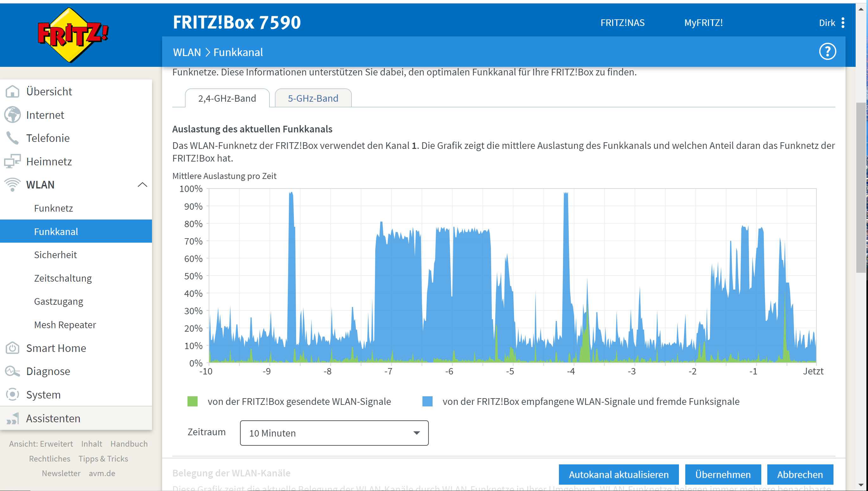The height and width of the screenshot is (491, 868).
Task: Open the MyFRITZ! link
Action: coord(703,22)
